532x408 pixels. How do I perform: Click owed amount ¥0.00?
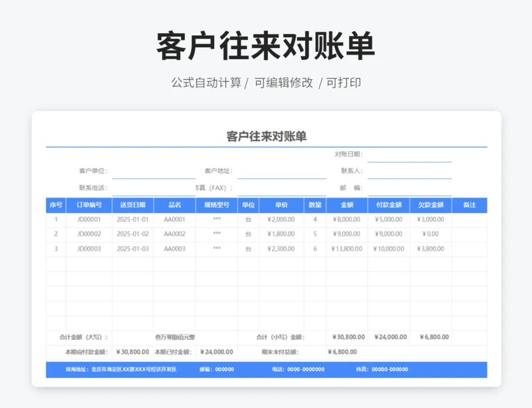(430, 234)
